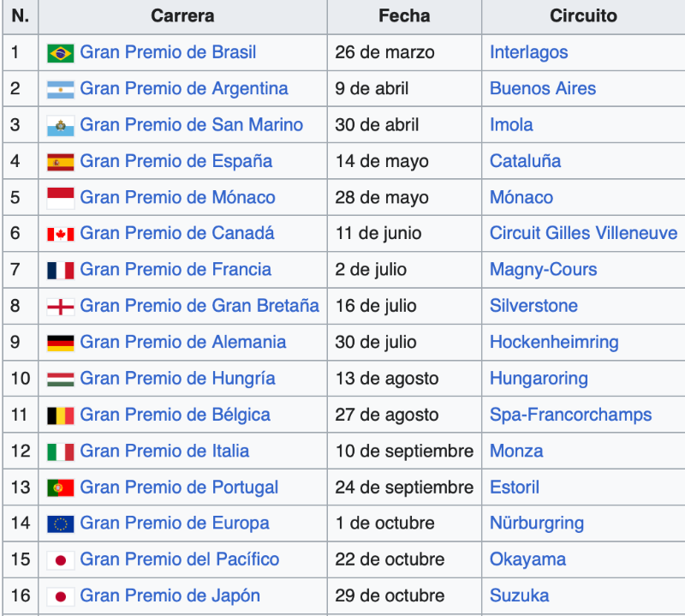
Task: Click the Argentina flag icon
Action: pos(60,90)
